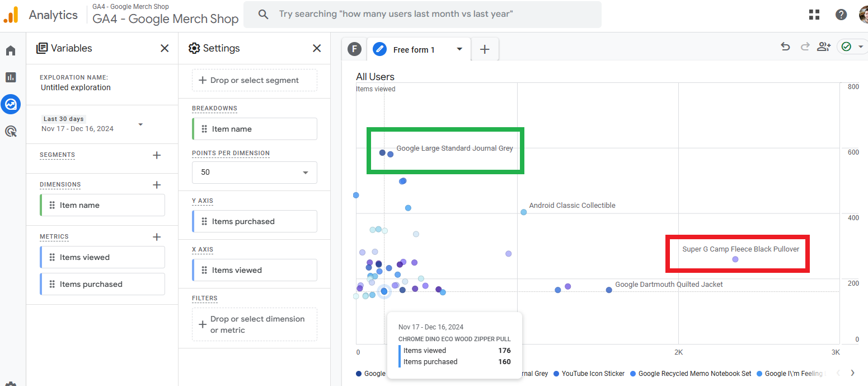Edit the Untitled exploration name field
The width and height of the screenshot is (868, 386).
(x=76, y=87)
